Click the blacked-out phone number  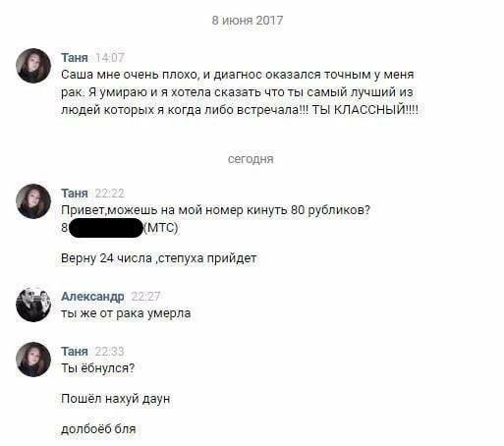pyautogui.click(x=106, y=228)
